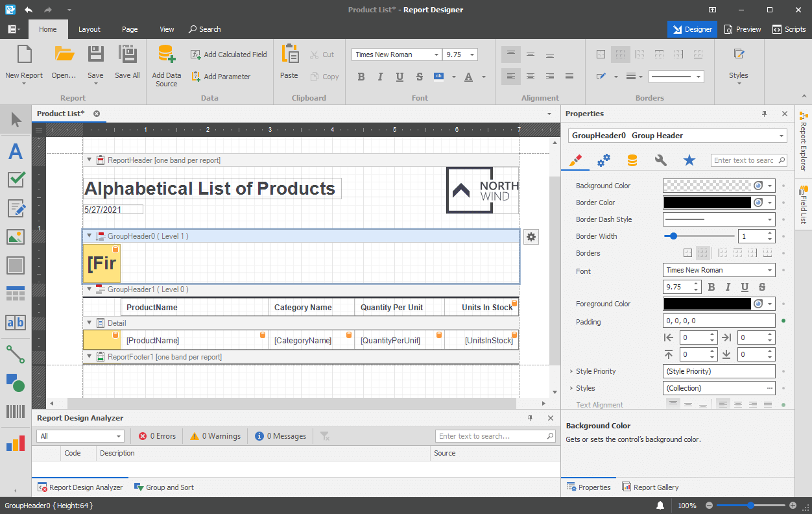Switch to the Layout ribbon tab

[x=89, y=29]
